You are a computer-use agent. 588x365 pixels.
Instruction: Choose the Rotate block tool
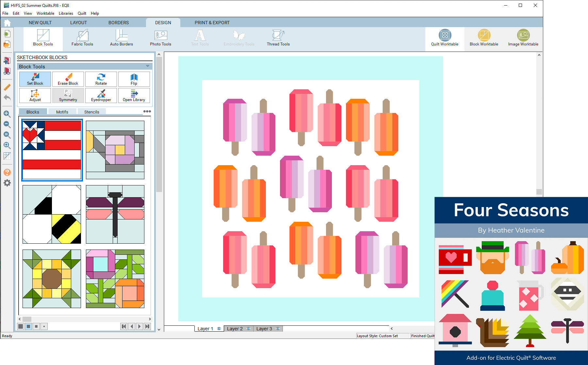(101, 79)
